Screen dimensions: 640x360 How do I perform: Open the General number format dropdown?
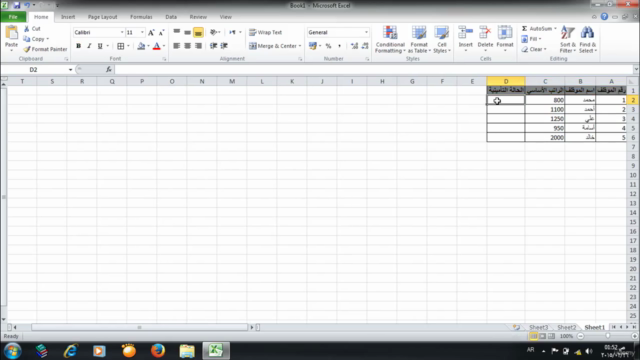[x=366, y=32]
